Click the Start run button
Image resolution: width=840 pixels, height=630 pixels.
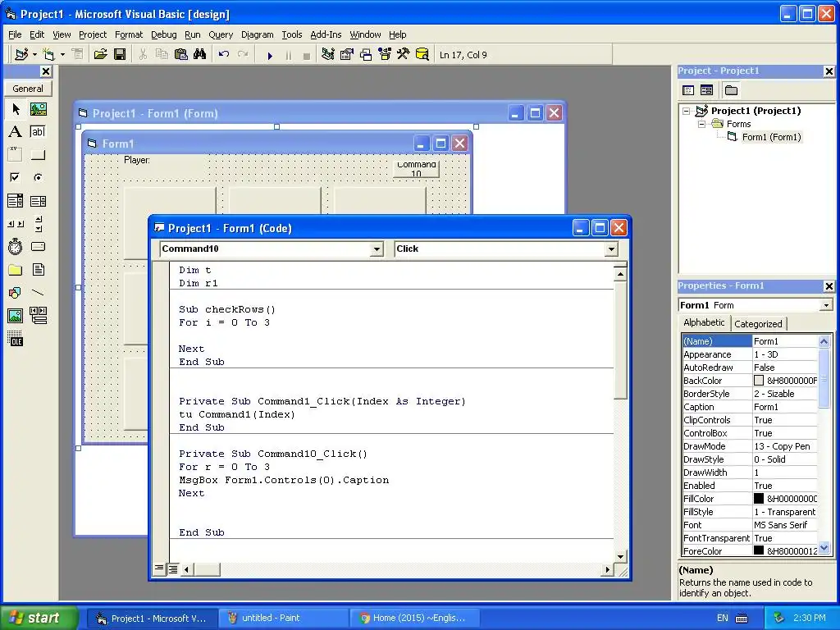[x=270, y=55]
